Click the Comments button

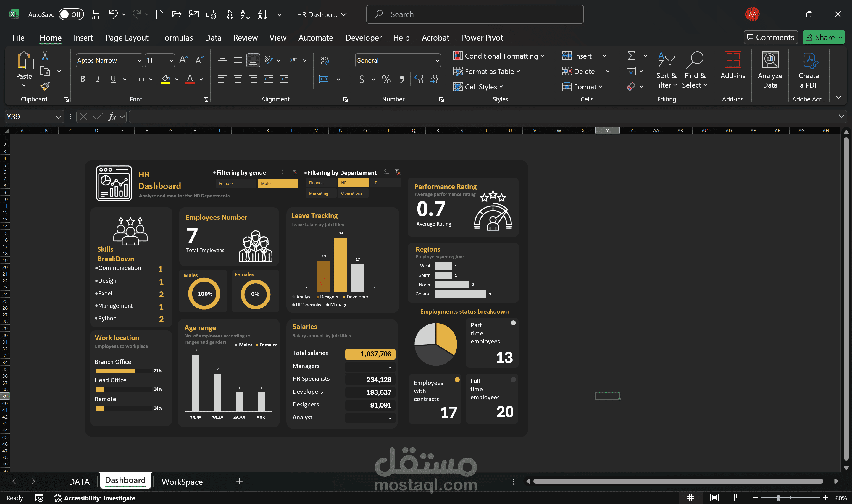(771, 37)
